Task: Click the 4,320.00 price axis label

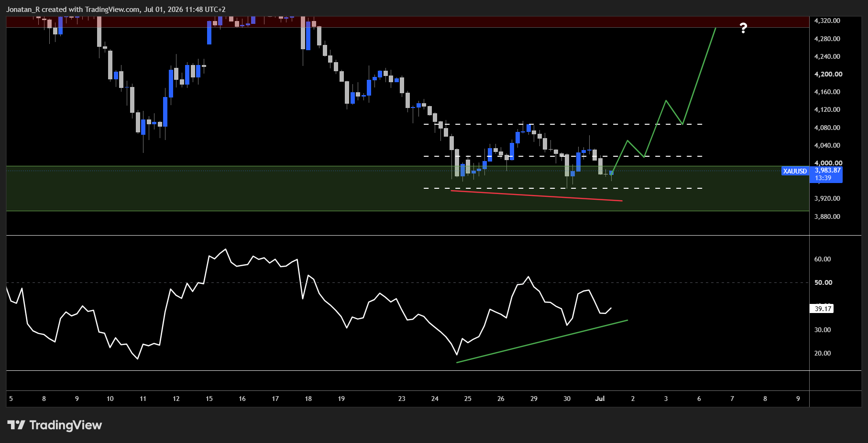Action: point(827,21)
